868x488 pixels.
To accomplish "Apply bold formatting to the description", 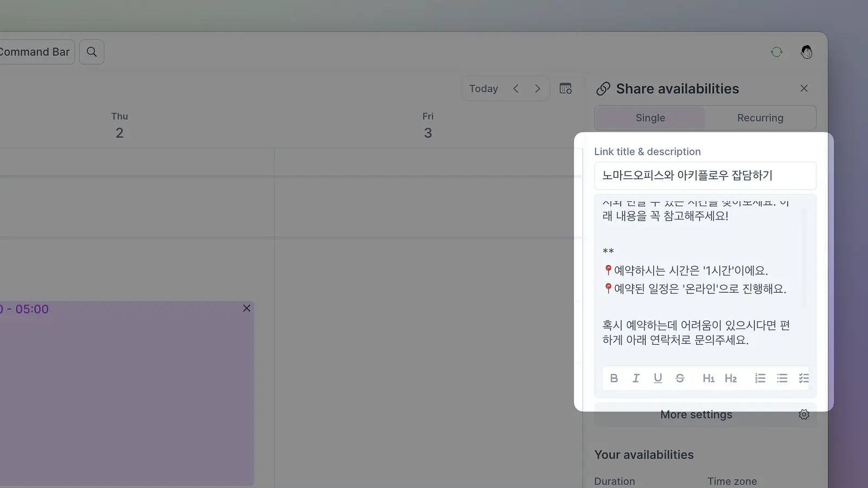I will tap(614, 378).
